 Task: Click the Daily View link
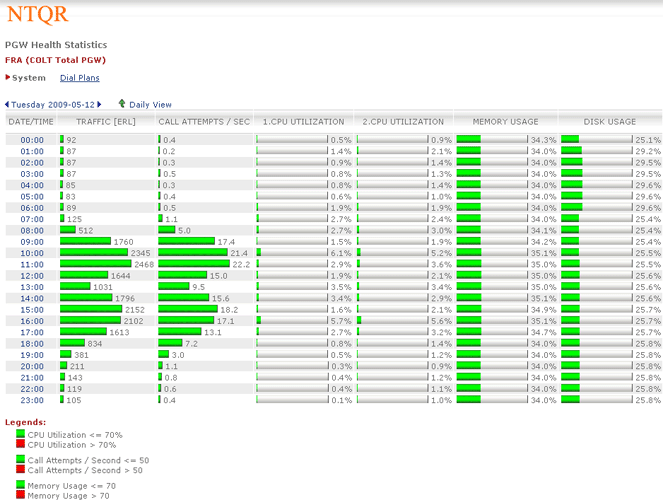point(150,104)
